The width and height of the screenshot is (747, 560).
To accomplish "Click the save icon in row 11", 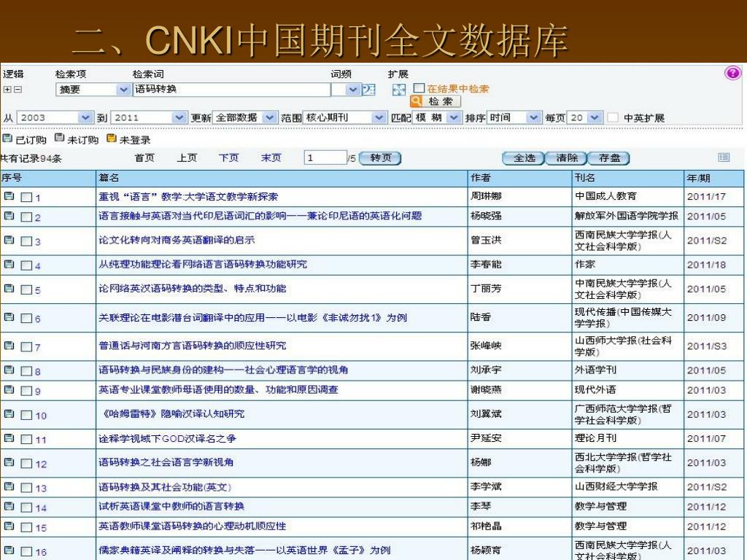I will [9, 438].
